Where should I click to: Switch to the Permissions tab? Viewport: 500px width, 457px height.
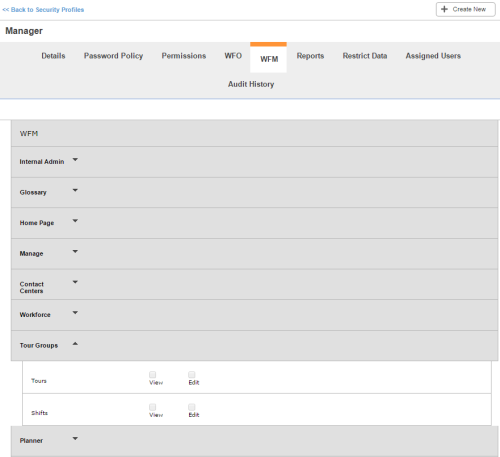[184, 56]
